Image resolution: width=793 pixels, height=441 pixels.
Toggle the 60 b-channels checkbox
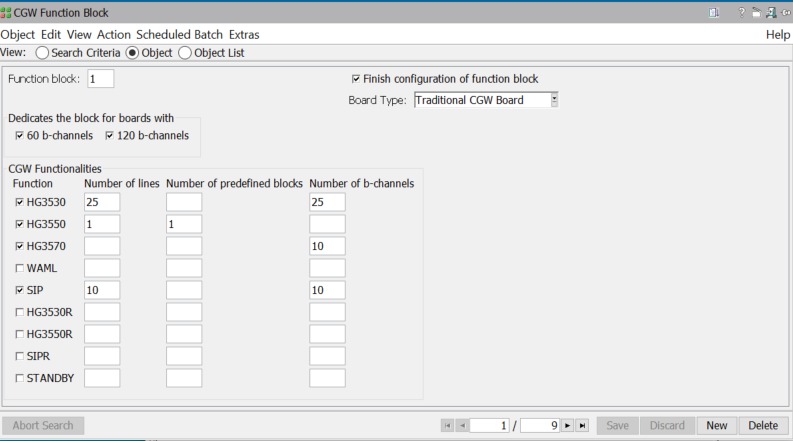coord(20,136)
